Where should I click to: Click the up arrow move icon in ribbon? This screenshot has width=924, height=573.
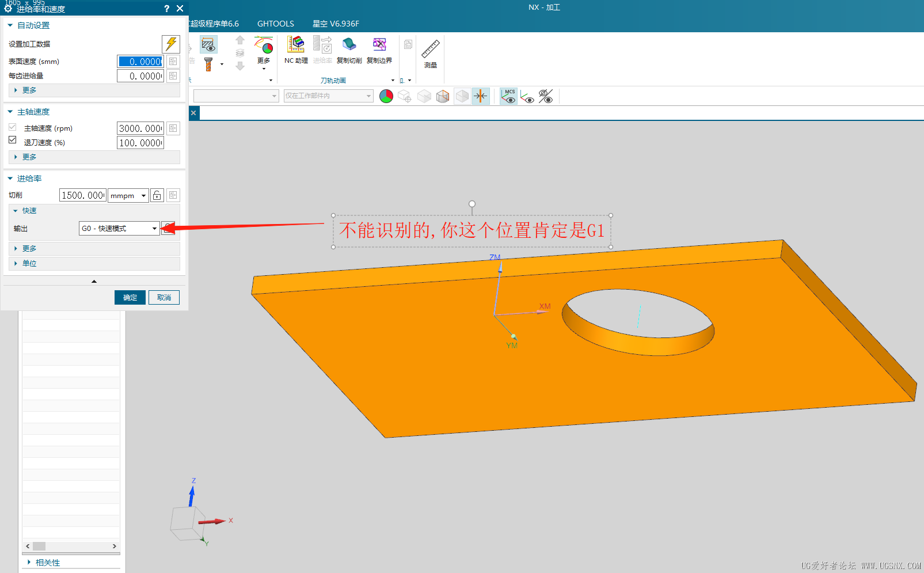click(x=240, y=40)
